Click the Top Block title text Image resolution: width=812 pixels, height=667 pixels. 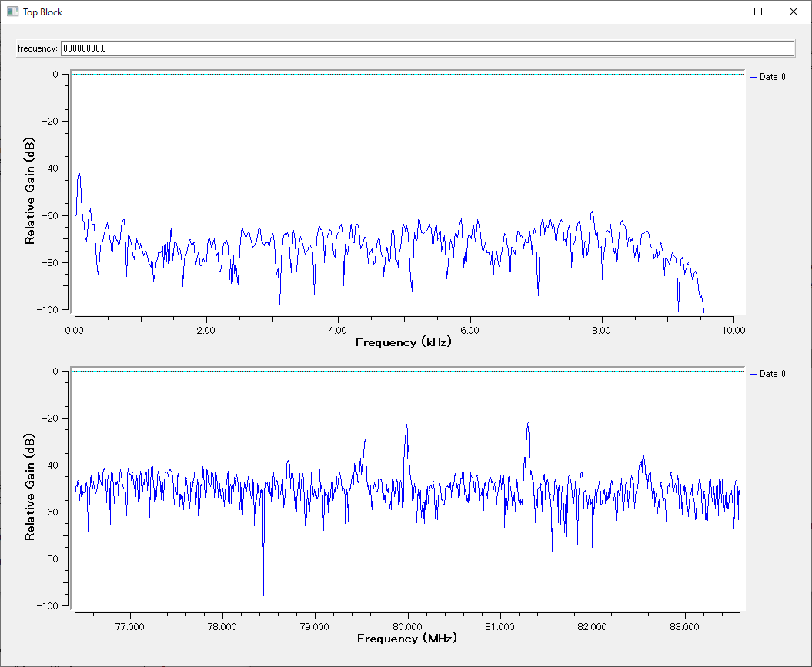click(x=42, y=12)
